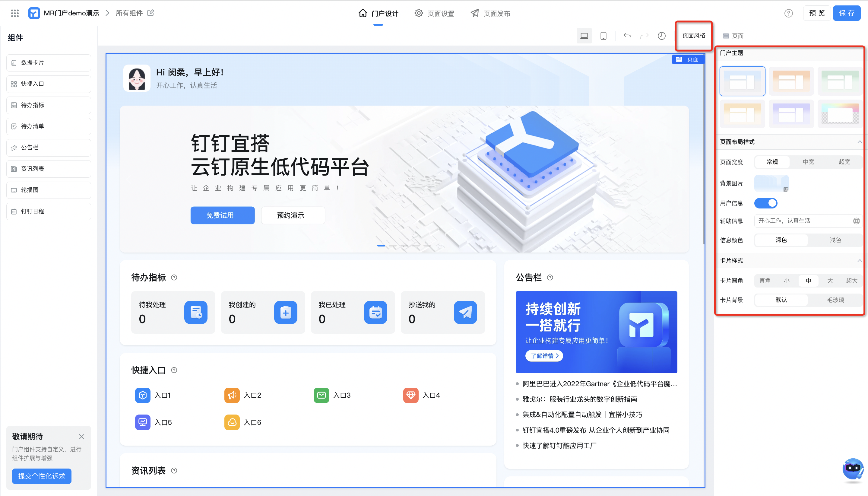
Task: Select the 公告栏 component
Action: click(49, 148)
